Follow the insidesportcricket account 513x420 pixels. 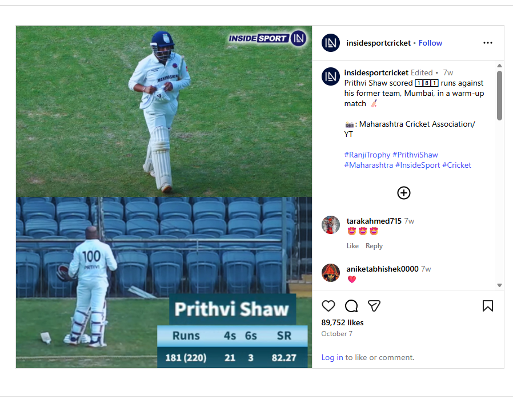[430, 43]
